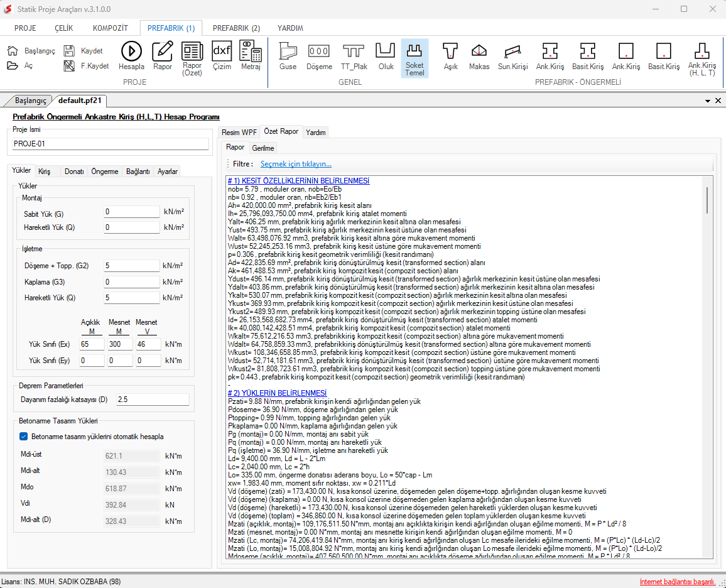Click the Dayanım fazlalığı katsayısı input field
The image size is (726, 588).
click(152, 400)
